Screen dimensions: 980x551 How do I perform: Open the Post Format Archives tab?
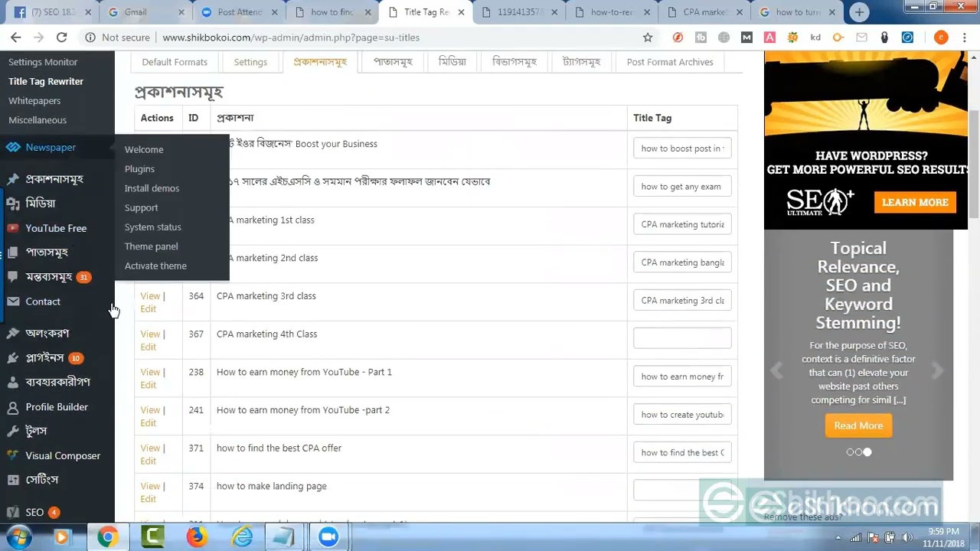[x=669, y=62]
